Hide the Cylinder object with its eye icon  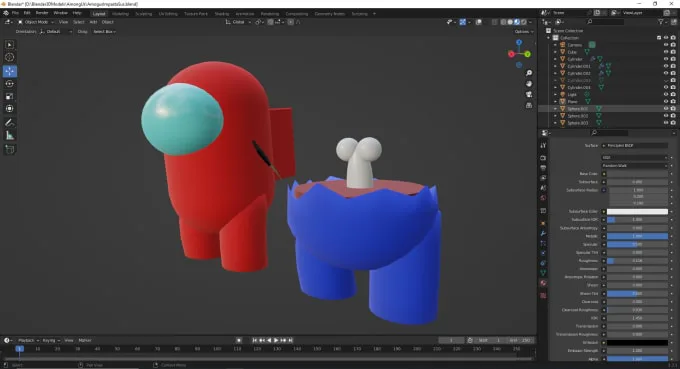[666, 59]
